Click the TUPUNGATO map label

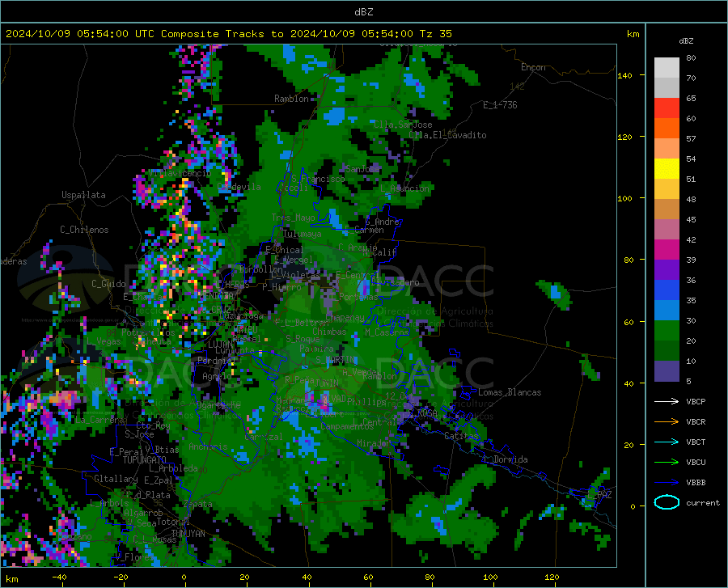(145, 460)
